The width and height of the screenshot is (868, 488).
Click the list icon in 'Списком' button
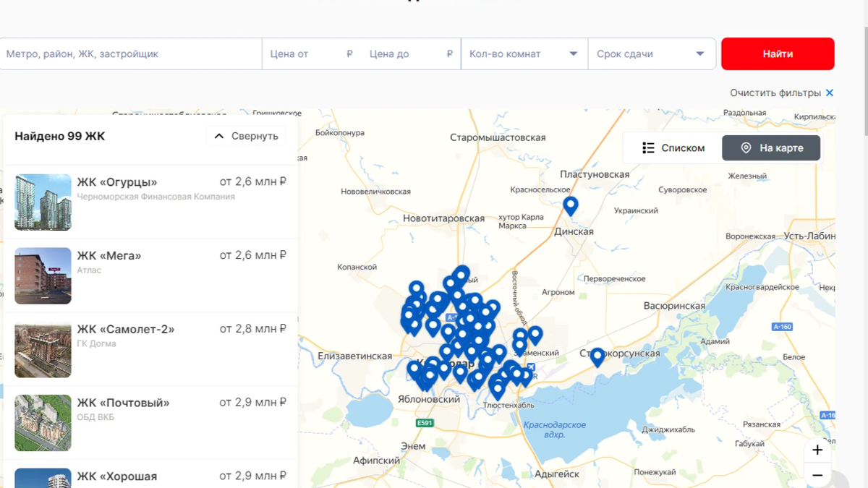(649, 148)
